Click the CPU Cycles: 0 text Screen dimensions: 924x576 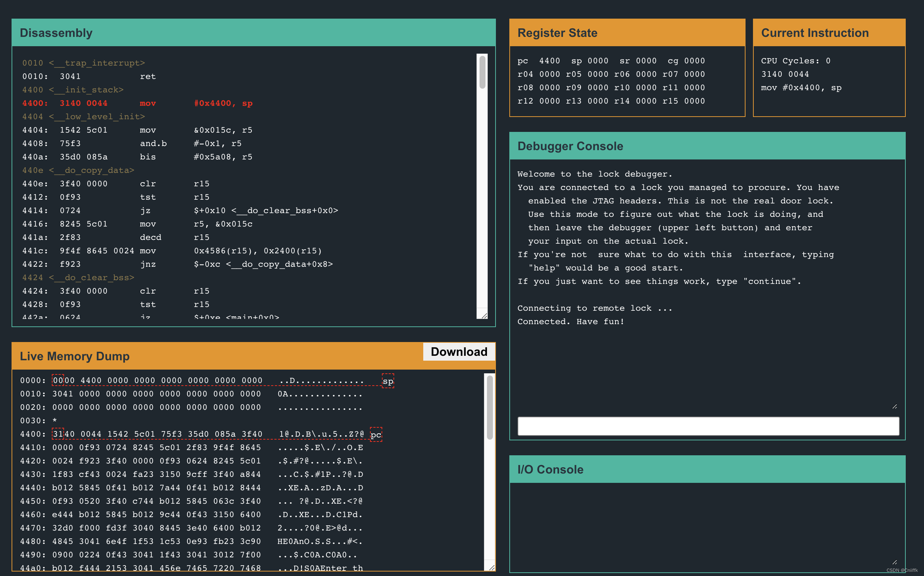(x=795, y=61)
